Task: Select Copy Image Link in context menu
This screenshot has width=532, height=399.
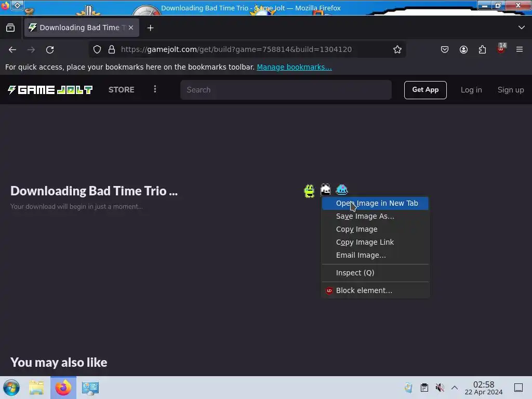Action: pos(375,242)
